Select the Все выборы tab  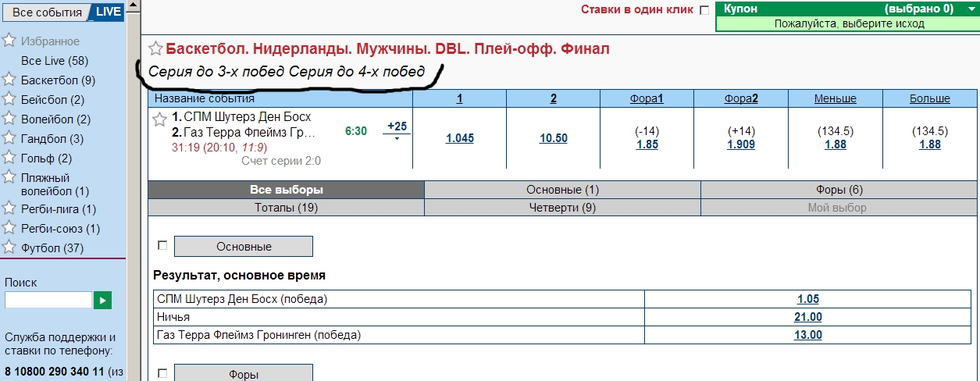point(286,190)
